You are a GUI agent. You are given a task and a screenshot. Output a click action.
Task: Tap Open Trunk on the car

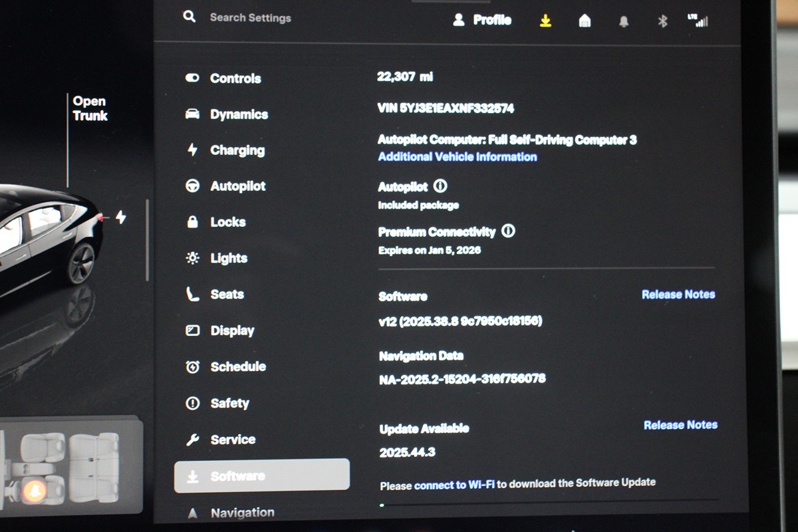(x=90, y=108)
